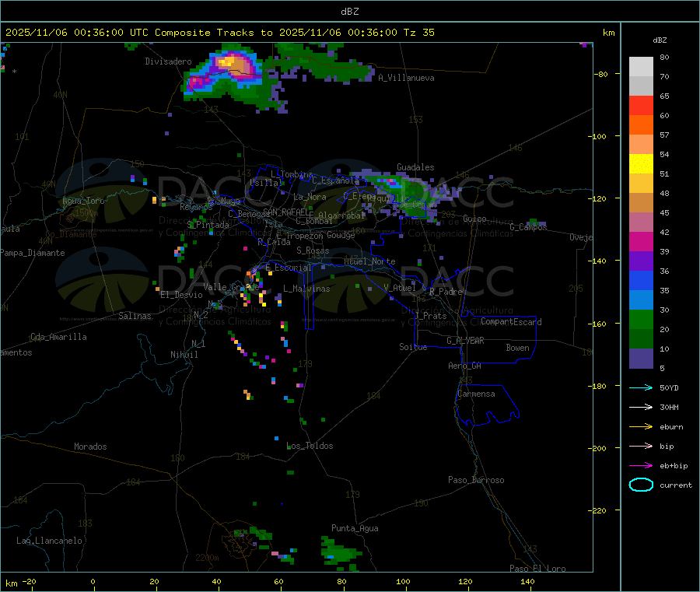Click the 'Cda_Amarilla' map label
Screen dimensions: 700x592
pyautogui.click(x=58, y=337)
